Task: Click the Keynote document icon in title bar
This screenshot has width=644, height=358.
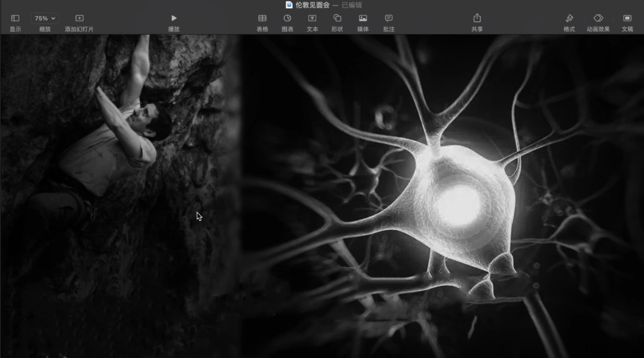Action: tap(289, 5)
